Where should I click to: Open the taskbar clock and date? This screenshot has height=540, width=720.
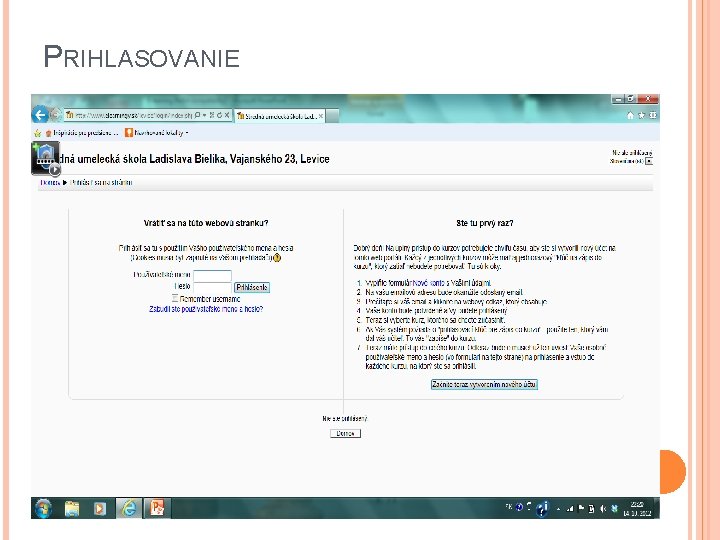coord(637,509)
